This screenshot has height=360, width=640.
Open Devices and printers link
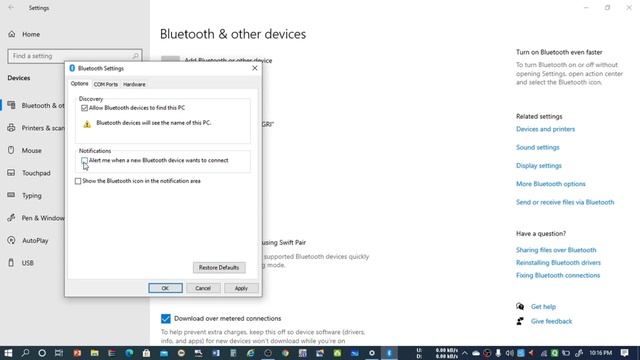pos(545,129)
